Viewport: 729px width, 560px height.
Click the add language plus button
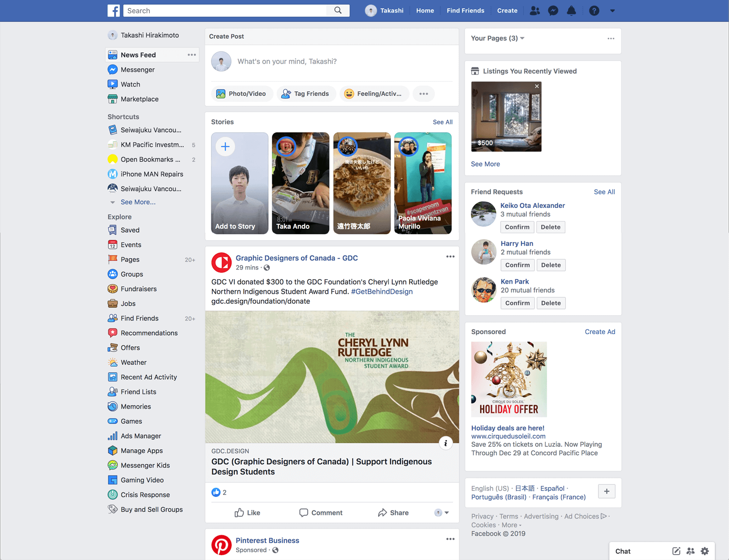(607, 491)
